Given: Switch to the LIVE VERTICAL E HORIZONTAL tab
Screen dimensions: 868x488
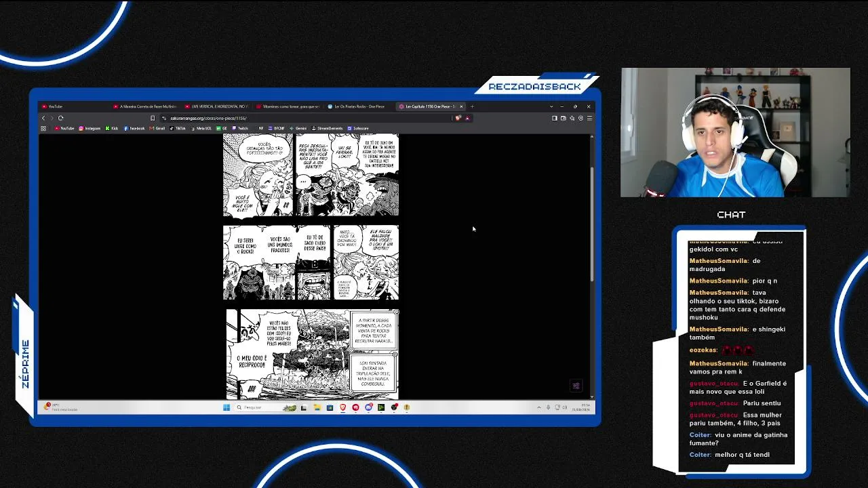Looking at the screenshot, I should (217, 106).
